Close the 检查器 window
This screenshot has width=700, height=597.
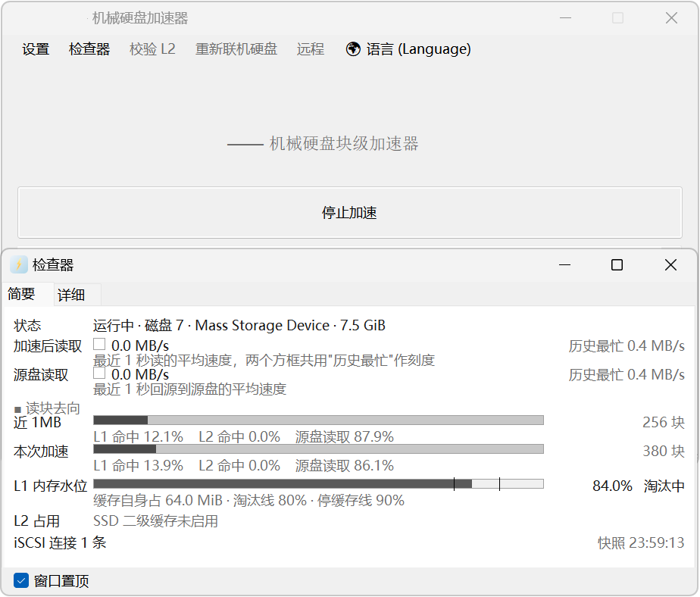click(x=670, y=265)
